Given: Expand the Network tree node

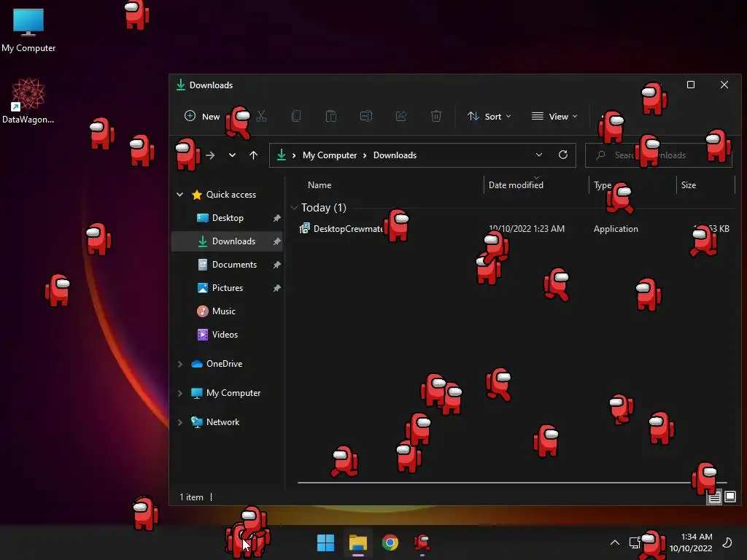Looking at the screenshot, I should (180, 422).
